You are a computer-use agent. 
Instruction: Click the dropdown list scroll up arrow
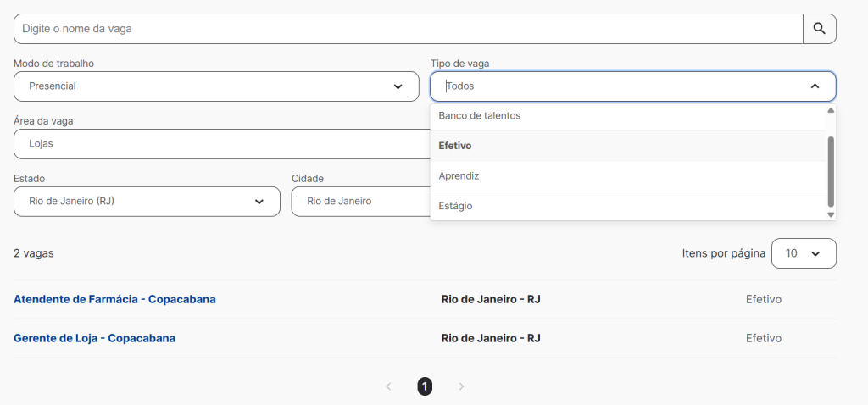point(831,110)
